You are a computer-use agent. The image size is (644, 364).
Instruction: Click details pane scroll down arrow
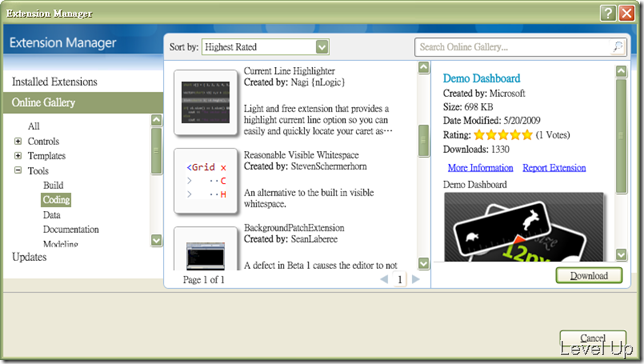click(621, 255)
